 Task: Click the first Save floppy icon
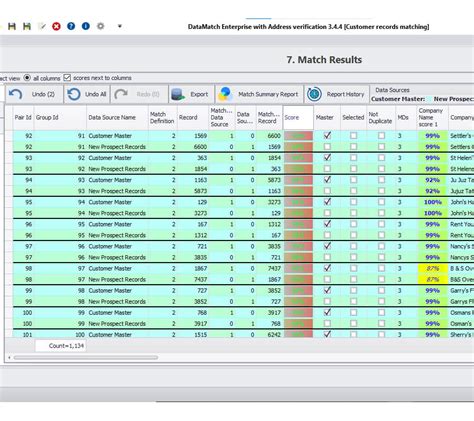point(12,26)
